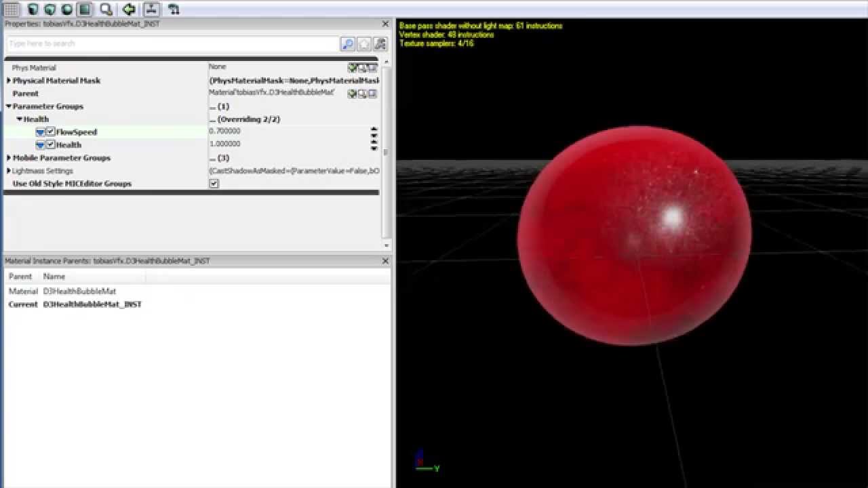
Task: Expand Lightmass Settings section
Action: [x=9, y=171]
